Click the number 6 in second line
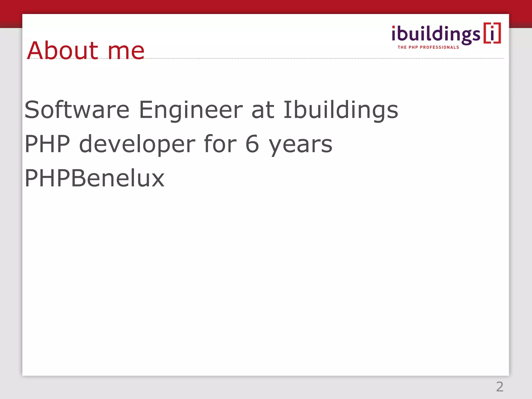Screen dimensions: 532x399 click(252, 144)
